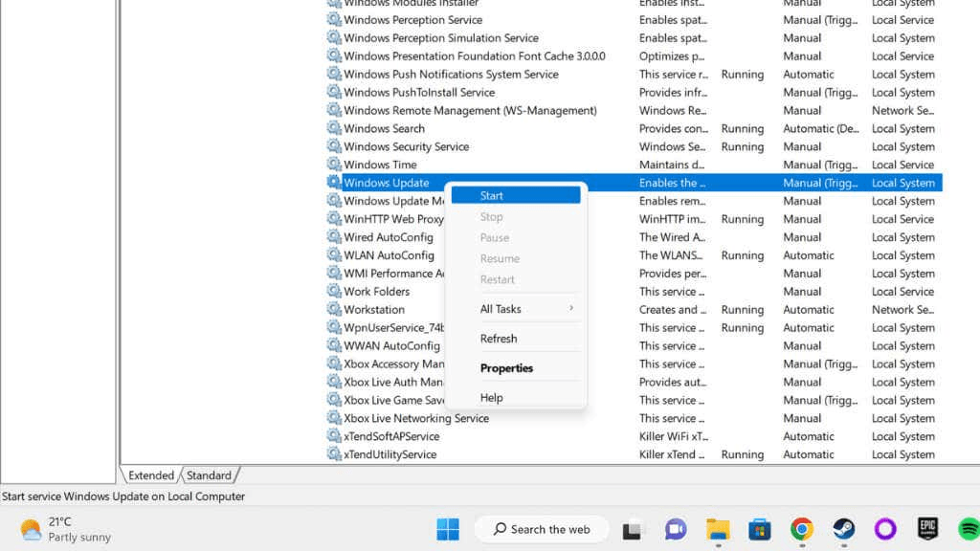Screen dimensions: 980x551
Task: Click the xTendSoftAPService gear icon
Action: [x=334, y=435]
